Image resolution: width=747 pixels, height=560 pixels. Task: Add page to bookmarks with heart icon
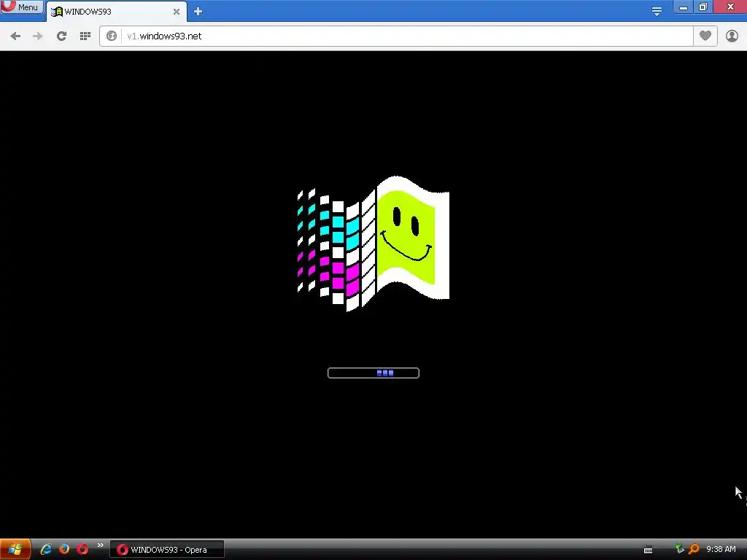[705, 36]
